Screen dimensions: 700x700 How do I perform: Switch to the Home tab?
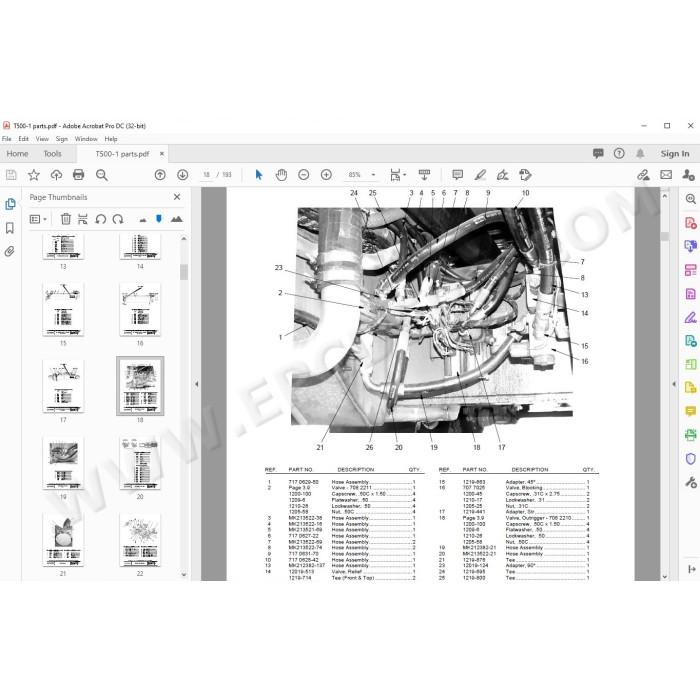click(x=17, y=154)
